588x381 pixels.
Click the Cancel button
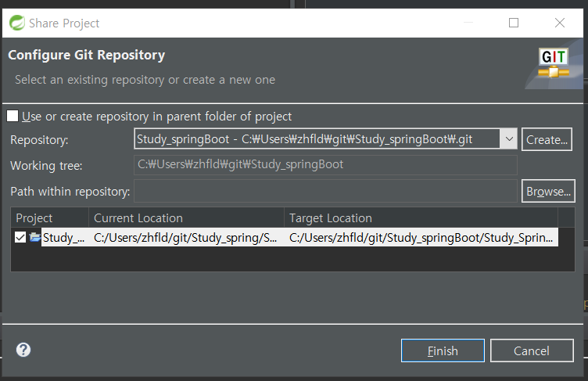coord(532,350)
